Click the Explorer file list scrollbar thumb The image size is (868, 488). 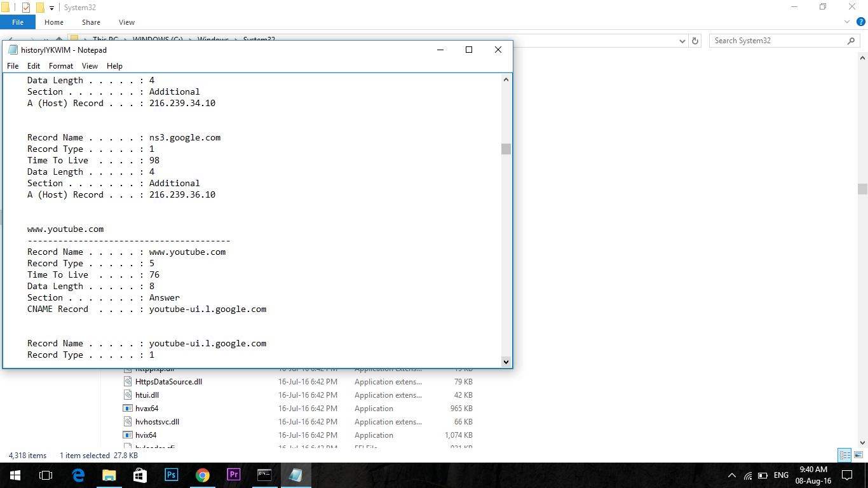pos(862,189)
